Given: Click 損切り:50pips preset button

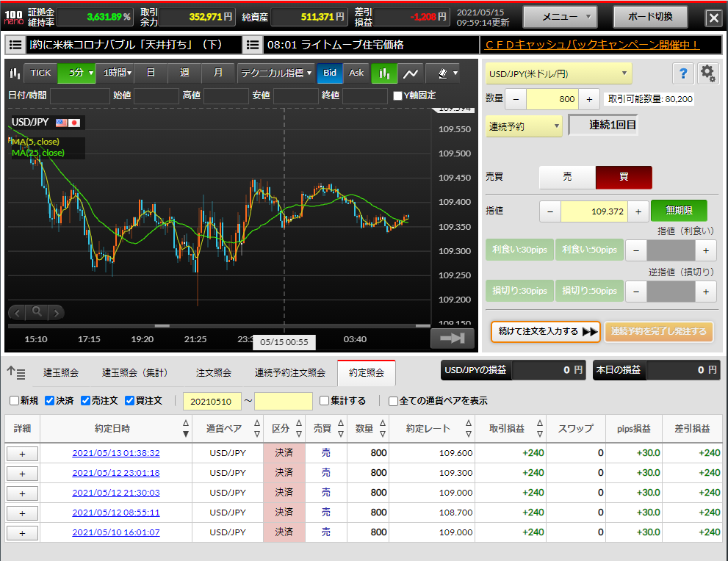Looking at the screenshot, I should click(589, 291).
